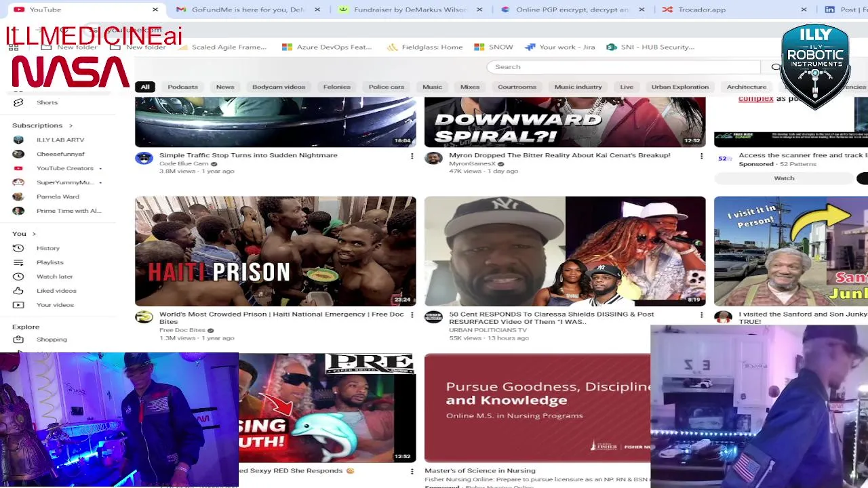Click the Watch button on sponsored ad
This screenshot has height=488, width=868.
pos(784,178)
